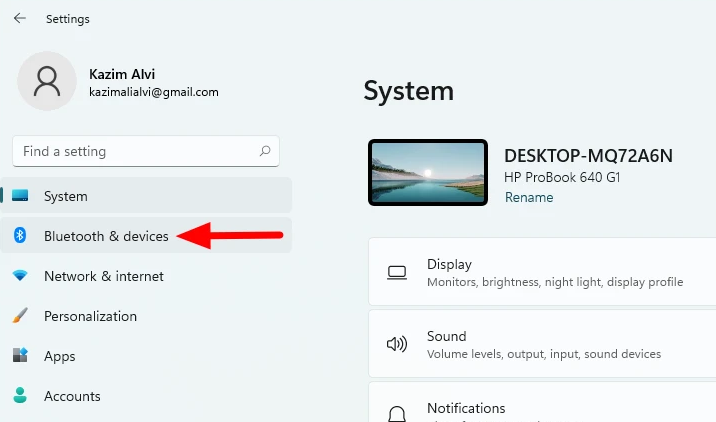This screenshot has height=422, width=716.
Task: Click the back arrow in Settings
Action: coord(20,18)
